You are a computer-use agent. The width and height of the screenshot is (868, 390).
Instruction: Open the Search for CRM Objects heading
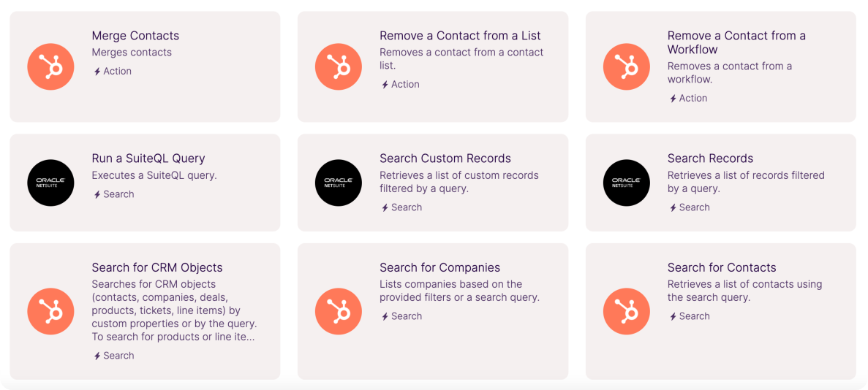(156, 267)
